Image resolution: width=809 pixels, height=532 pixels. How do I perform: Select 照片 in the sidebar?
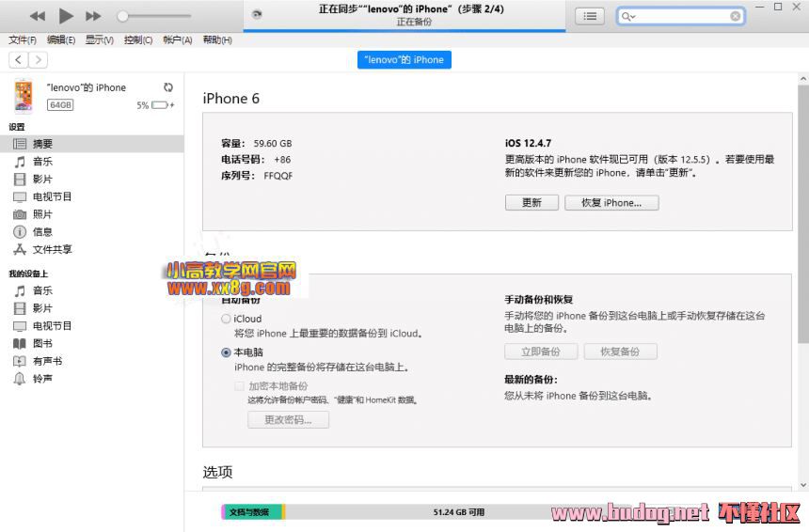(x=92, y=214)
